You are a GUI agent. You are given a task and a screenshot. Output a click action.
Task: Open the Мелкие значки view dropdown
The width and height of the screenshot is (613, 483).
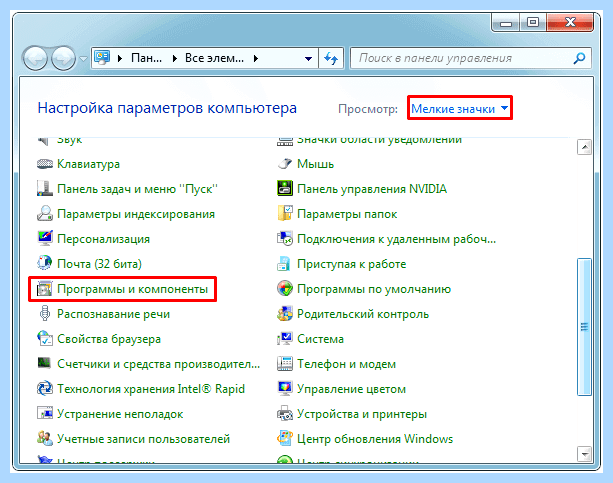460,108
